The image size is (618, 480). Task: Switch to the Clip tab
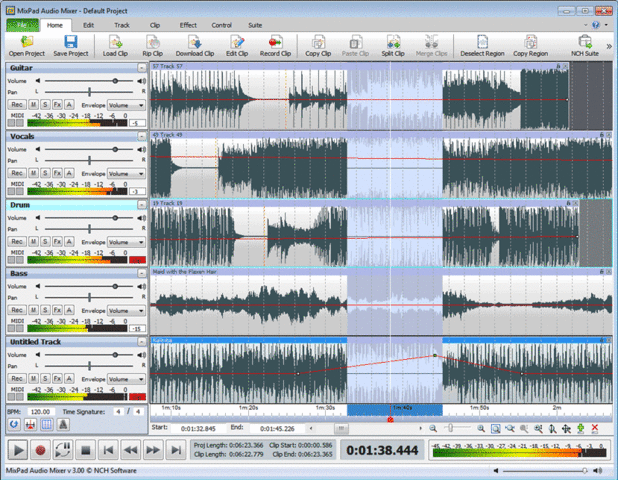click(154, 25)
